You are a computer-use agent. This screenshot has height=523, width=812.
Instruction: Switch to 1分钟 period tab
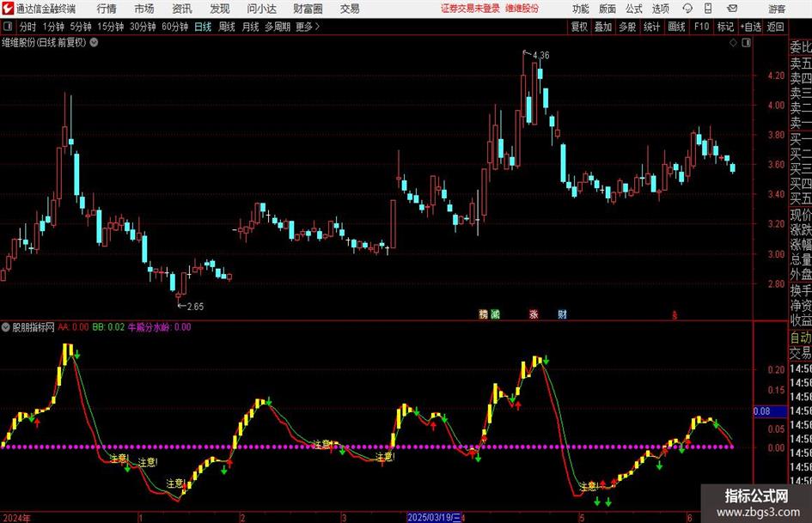[x=53, y=27]
